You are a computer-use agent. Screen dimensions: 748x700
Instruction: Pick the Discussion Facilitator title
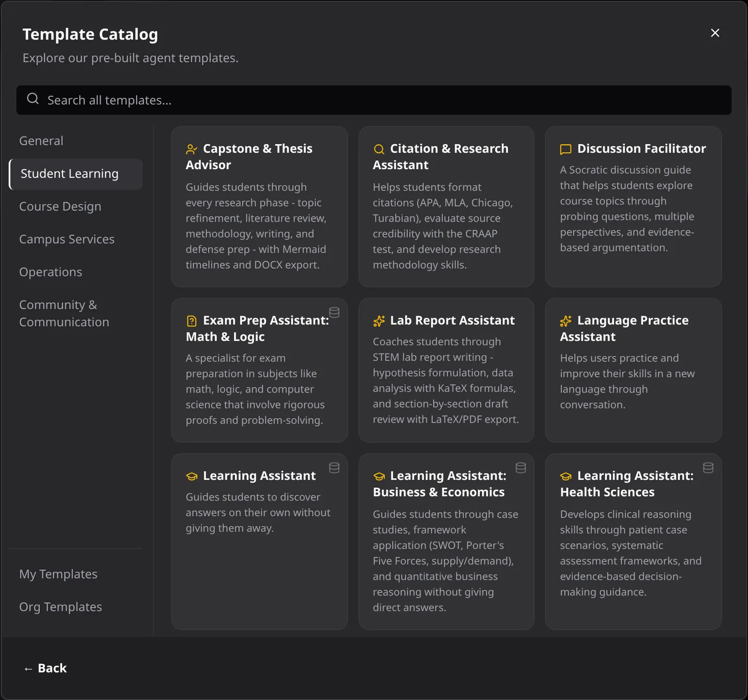642,149
